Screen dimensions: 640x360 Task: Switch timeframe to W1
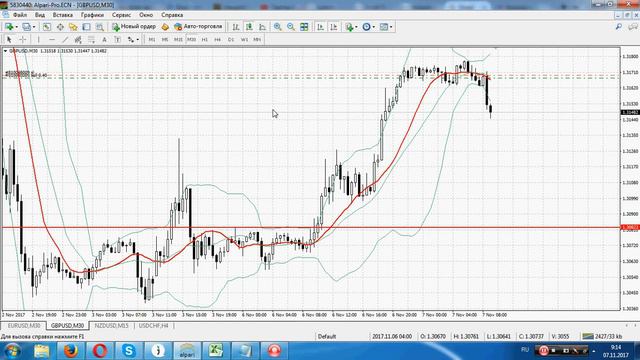pos(244,40)
